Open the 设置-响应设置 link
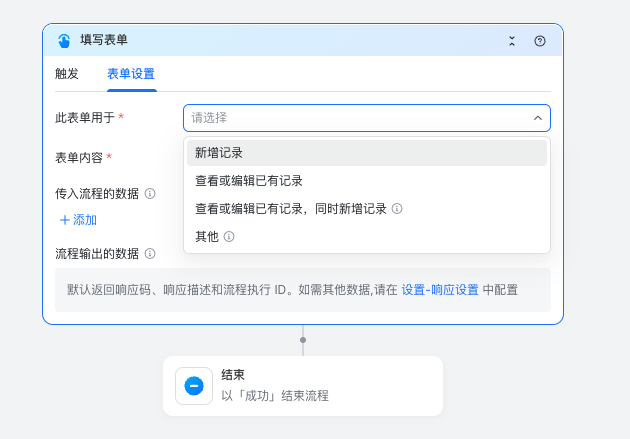 click(x=440, y=289)
